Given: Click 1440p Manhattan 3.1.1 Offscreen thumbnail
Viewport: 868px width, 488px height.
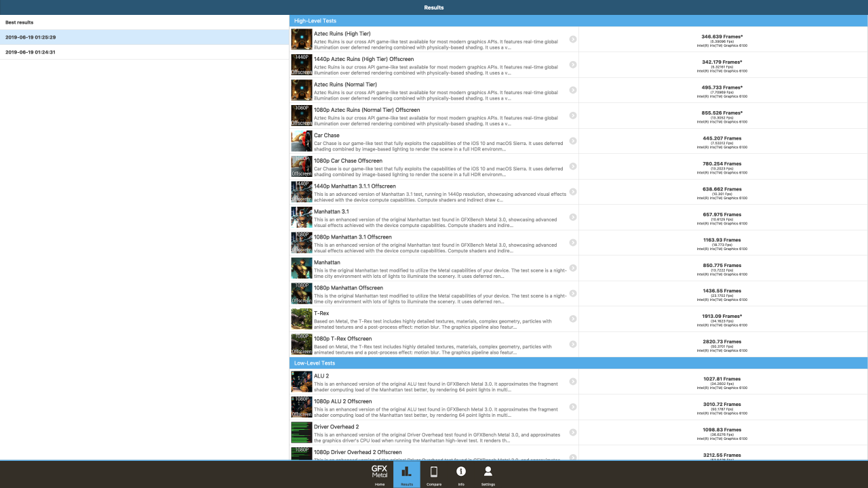Looking at the screenshot, I should coord(302,192).
